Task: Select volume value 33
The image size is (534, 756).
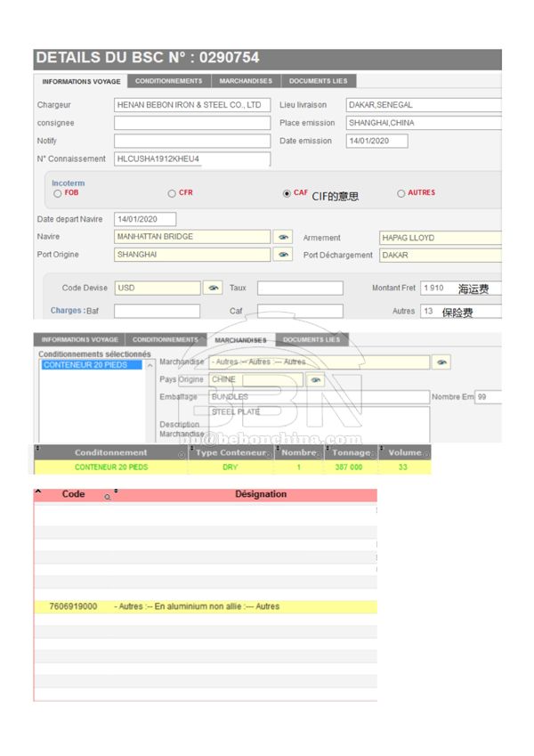Action: tap(403, 467)
